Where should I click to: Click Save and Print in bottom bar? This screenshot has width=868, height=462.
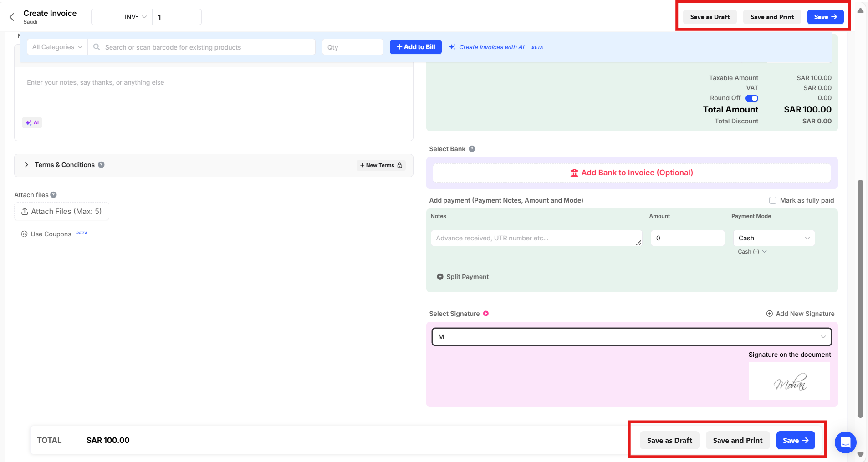pyautogui.click(x=738, y=440)
